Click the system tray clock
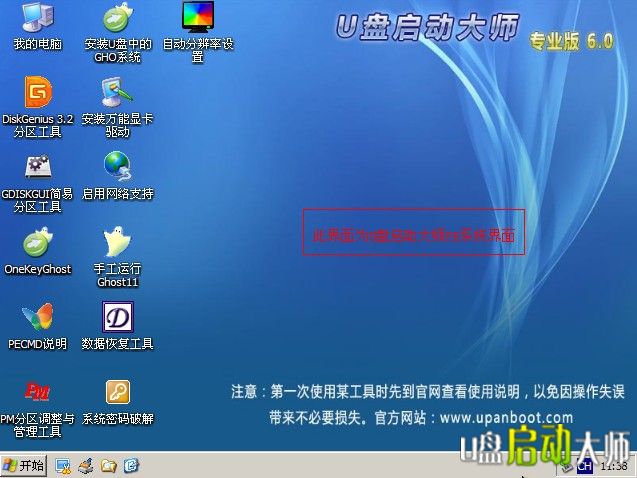Viewport: 637px width, 478px height. pyautogui.click(x=614, y=467)
